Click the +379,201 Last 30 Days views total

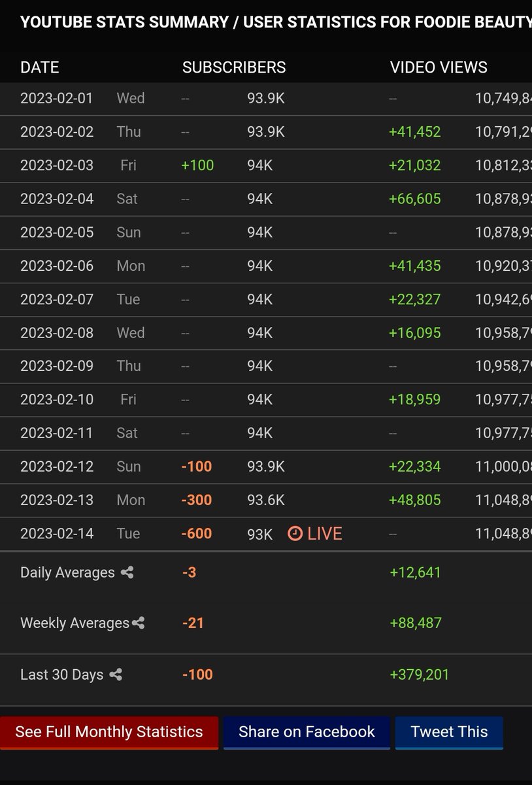point(420,674)
